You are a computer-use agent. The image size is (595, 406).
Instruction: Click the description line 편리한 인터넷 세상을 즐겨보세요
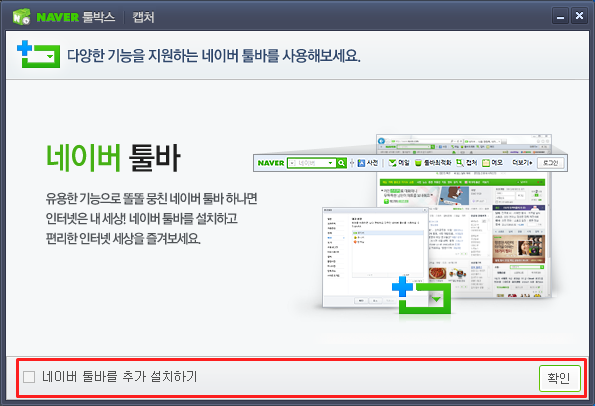coord(123,239)
